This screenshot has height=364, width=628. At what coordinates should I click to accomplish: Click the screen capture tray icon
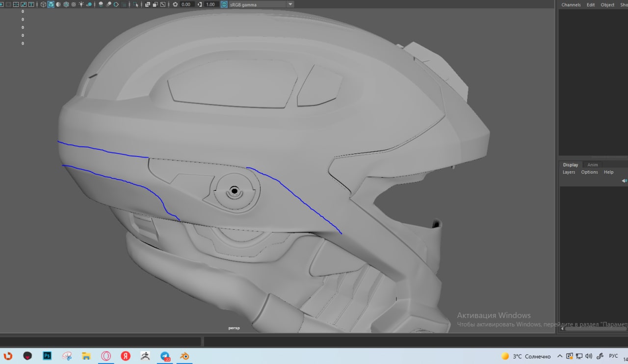569,356
